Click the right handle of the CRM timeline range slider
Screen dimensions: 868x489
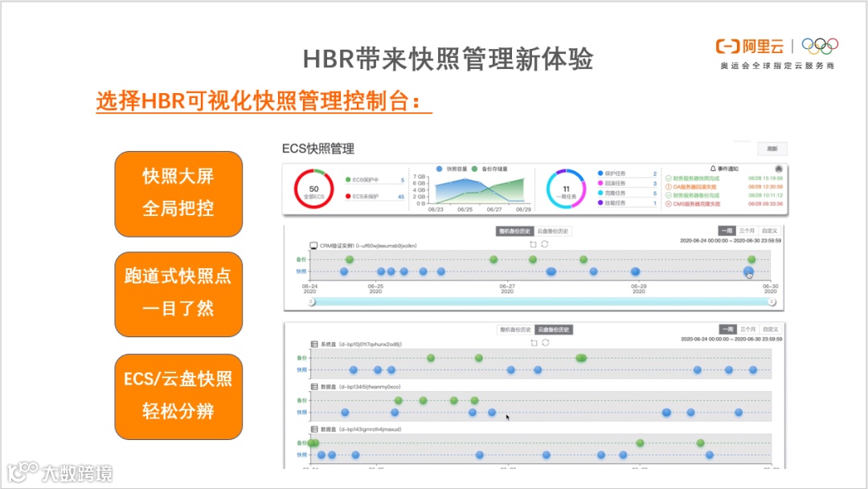click(x=772, y=302)
